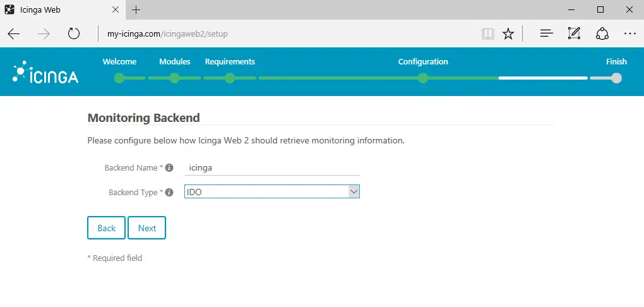Open the browser More ellipsis menu
This screenshot has width=644, height=307.
[x=629, y=33]
